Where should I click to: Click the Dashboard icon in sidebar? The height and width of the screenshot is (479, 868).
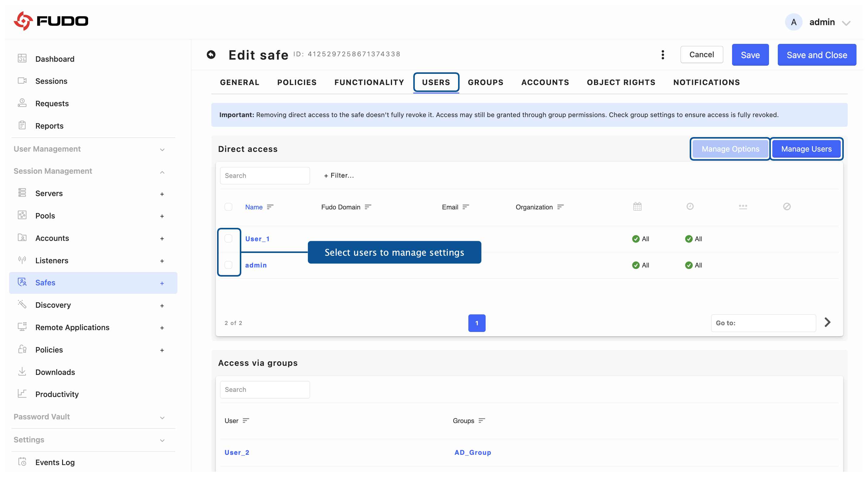22,59
